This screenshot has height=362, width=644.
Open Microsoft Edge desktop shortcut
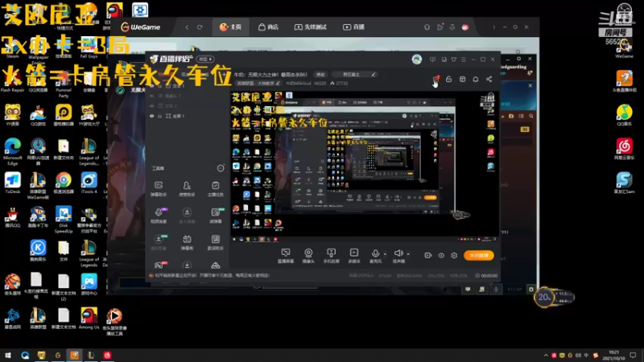pos(13,152)
